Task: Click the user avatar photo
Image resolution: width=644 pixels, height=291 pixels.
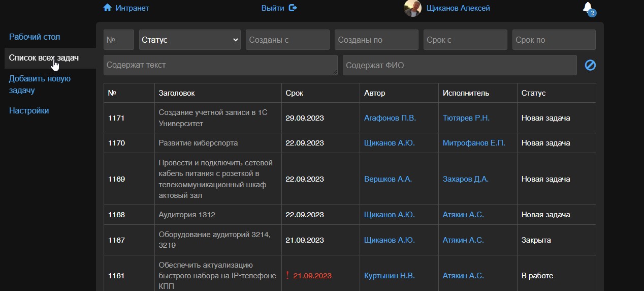Action: (412, 8)
